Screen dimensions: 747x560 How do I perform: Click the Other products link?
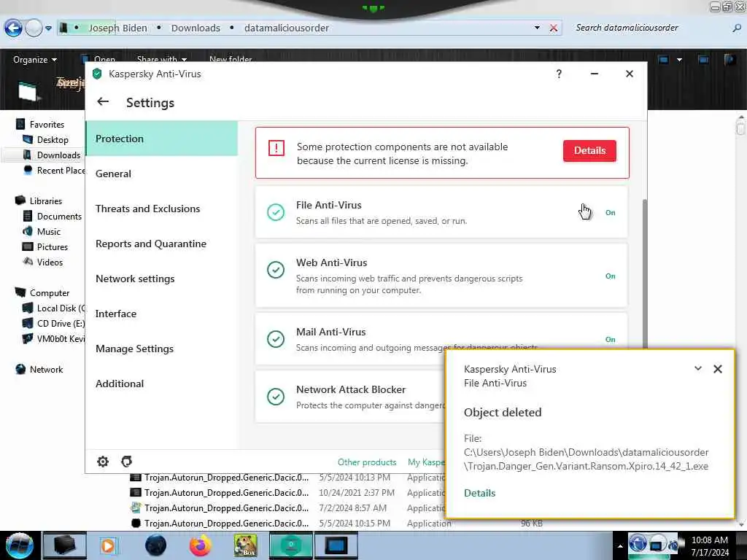point(367,462)
